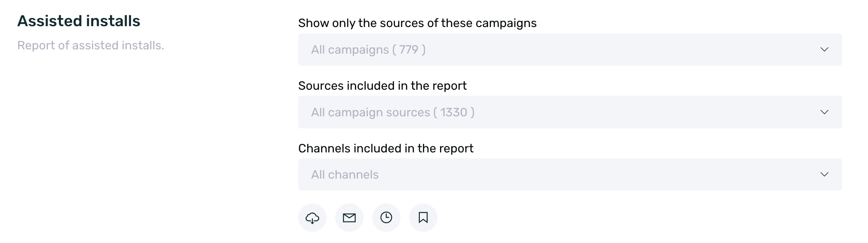Screen dimensions: 868x243
Task: Click the 779 campaign count in selector
Action: pos(409,50)
